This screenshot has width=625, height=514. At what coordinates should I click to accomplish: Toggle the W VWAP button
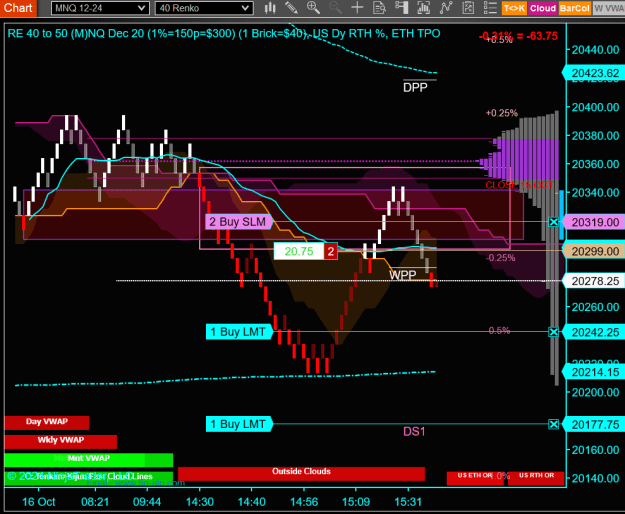point(609,8)
